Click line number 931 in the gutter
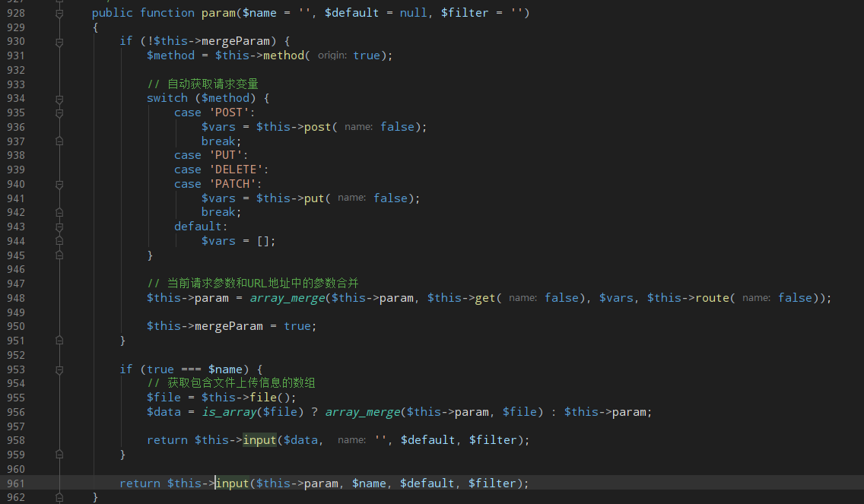The width and height of the screenshot is (864, 504). coord(16,55)
